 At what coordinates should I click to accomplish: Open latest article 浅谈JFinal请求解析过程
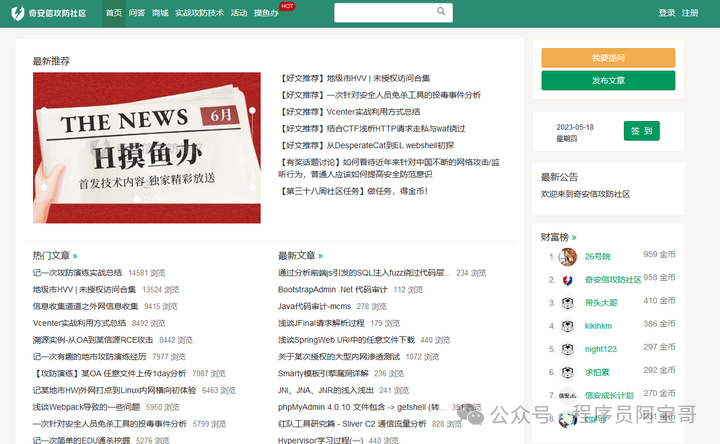click(x=321, y=323)
